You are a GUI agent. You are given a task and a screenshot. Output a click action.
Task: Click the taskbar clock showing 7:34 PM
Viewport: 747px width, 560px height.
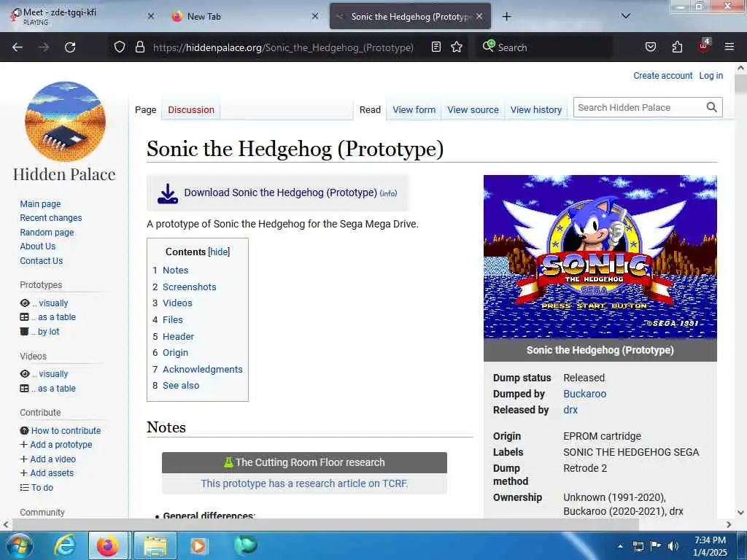tap(710, 546)
